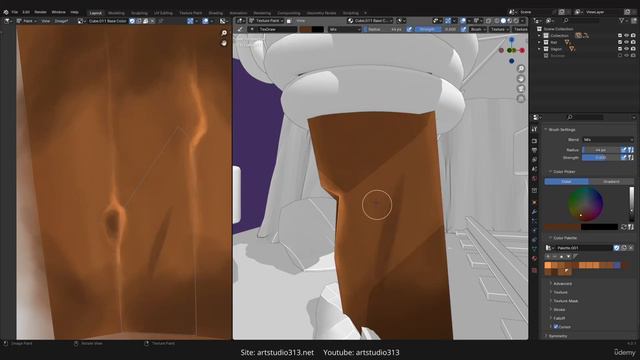640x360 pixels.
Task: Expand the Texture Mask panel
Action: coord(565,301)
